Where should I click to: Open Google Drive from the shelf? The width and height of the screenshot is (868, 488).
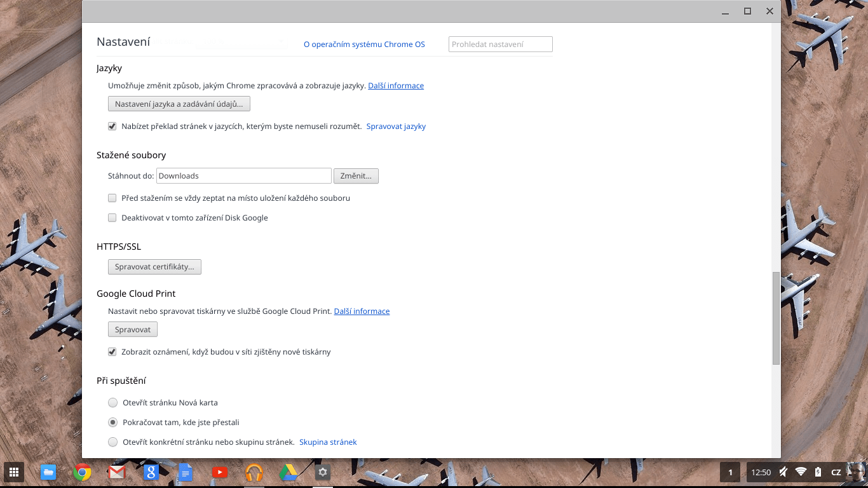tap(288, 472)
